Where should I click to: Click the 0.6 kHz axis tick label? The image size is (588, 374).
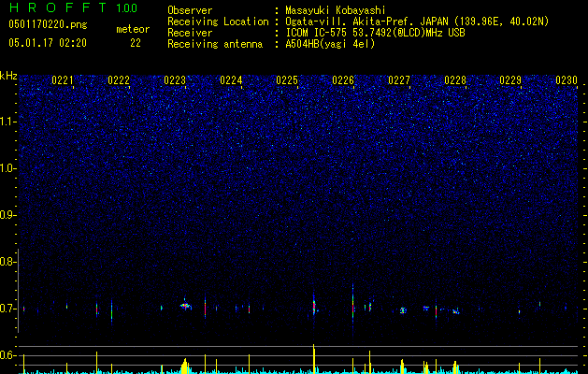point(7,355)
